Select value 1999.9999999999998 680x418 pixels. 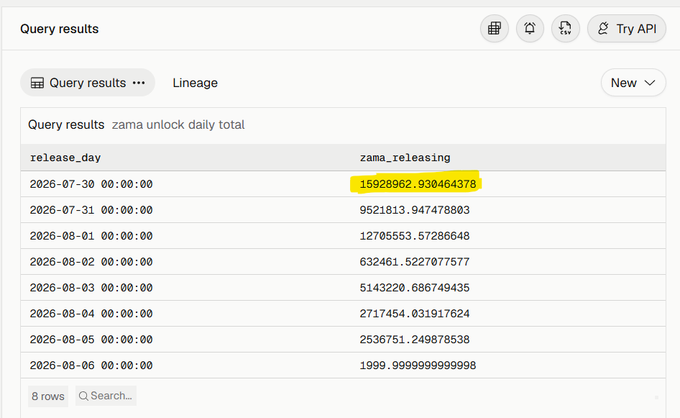click(x=418, y=366)
